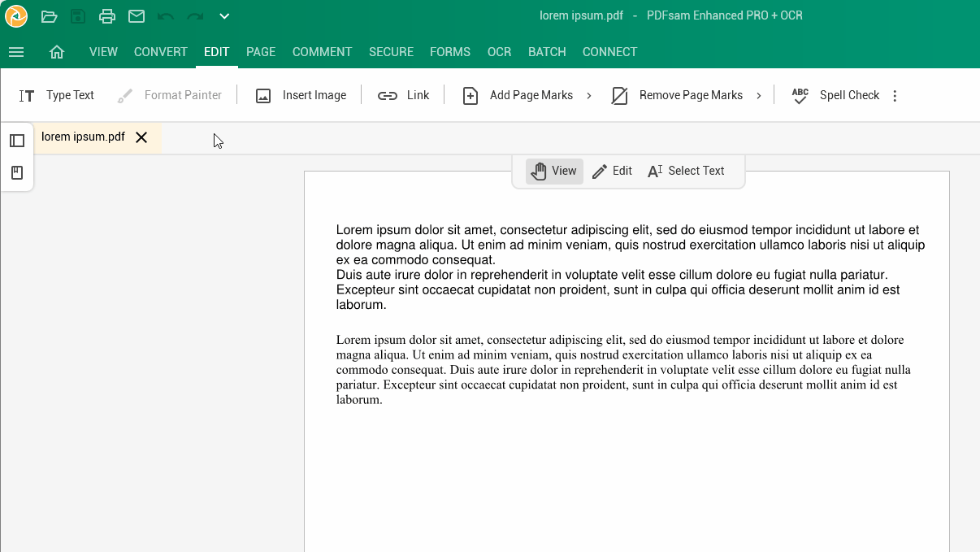Open the CONVERT ribbon tab
The width and height of the screenshot is (980, 552).
[161, 52]
